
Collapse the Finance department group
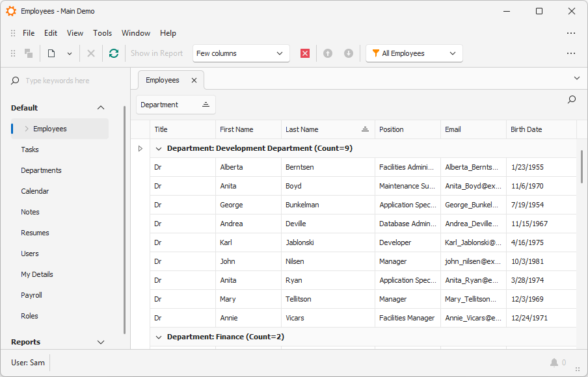158,337
